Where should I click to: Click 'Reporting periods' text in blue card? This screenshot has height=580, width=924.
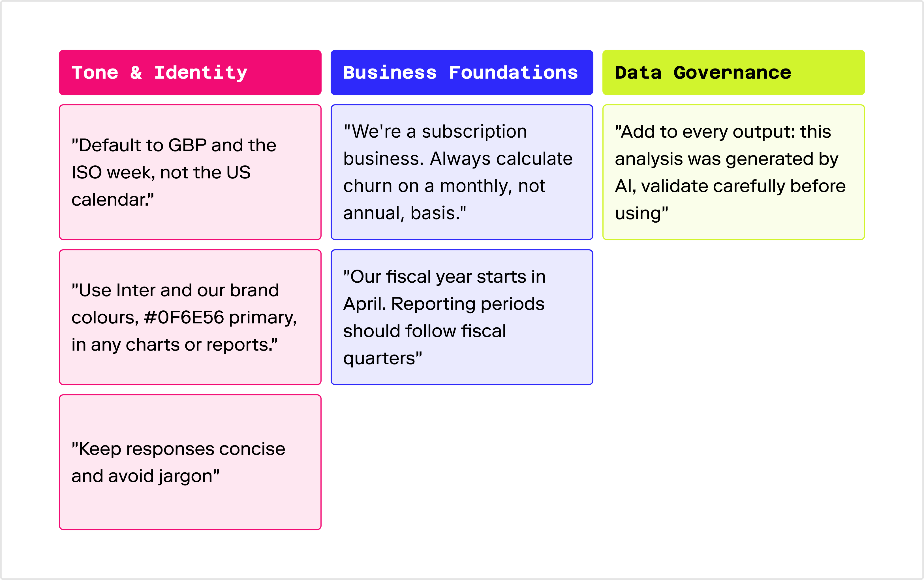[x=468, y=304]
